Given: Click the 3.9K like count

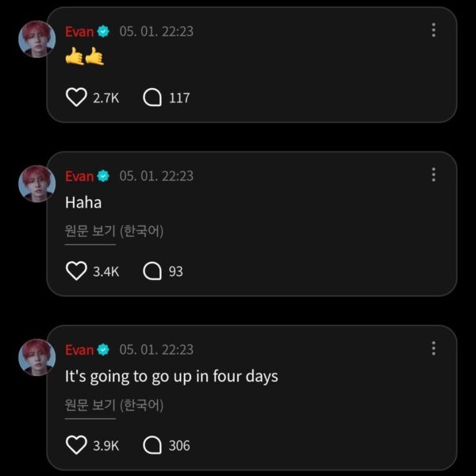Looking at the screenshot, I should click(106, 445).
